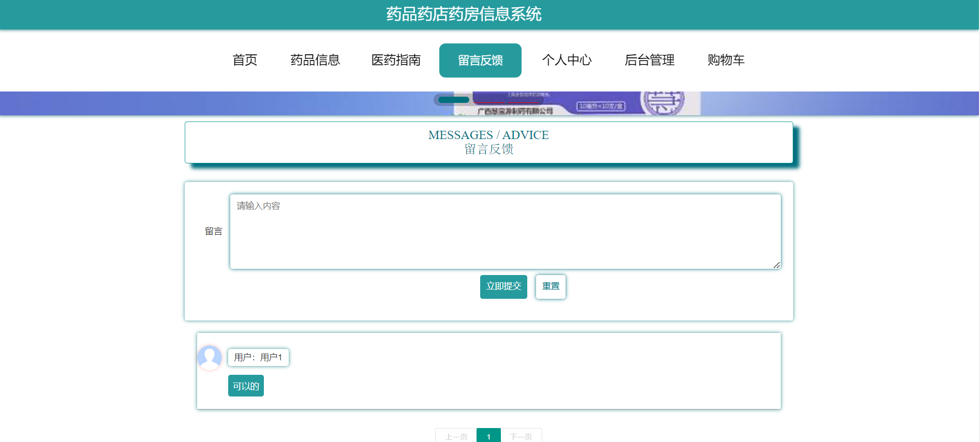Viewport: 980px width, 442px height.
Task: Go to 药品信息 page
Action: pyautogui.click(x=315, y=60)
